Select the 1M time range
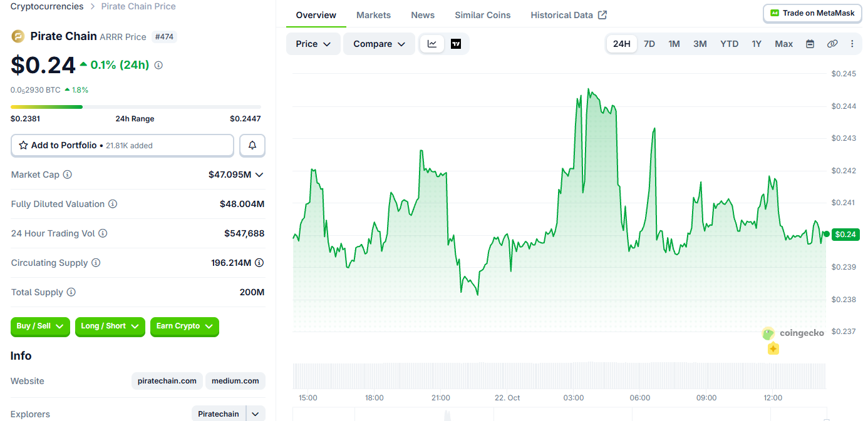Image resolution: width=868 pixels, height=421 pixels. [x=674, y=44]
